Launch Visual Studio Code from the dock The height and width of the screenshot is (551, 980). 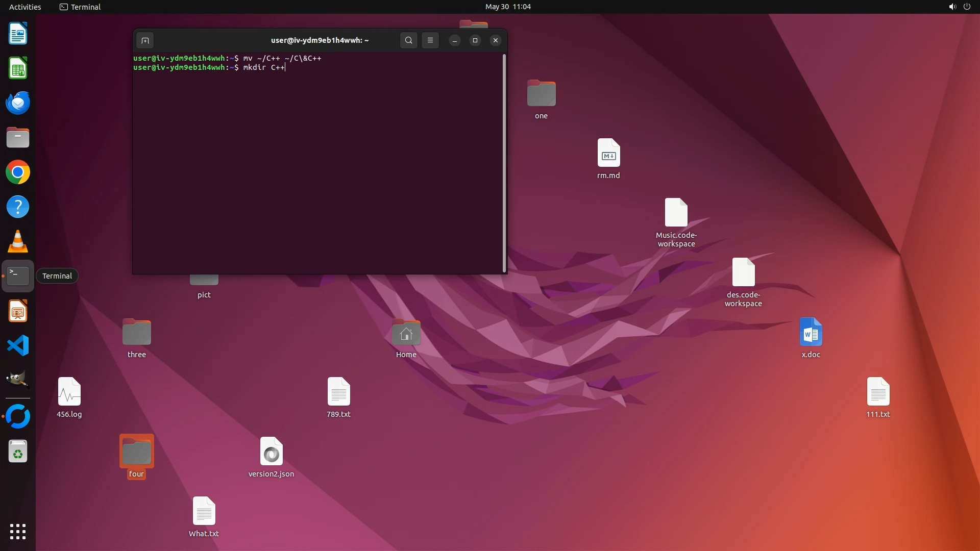click(x=18, y=346)
